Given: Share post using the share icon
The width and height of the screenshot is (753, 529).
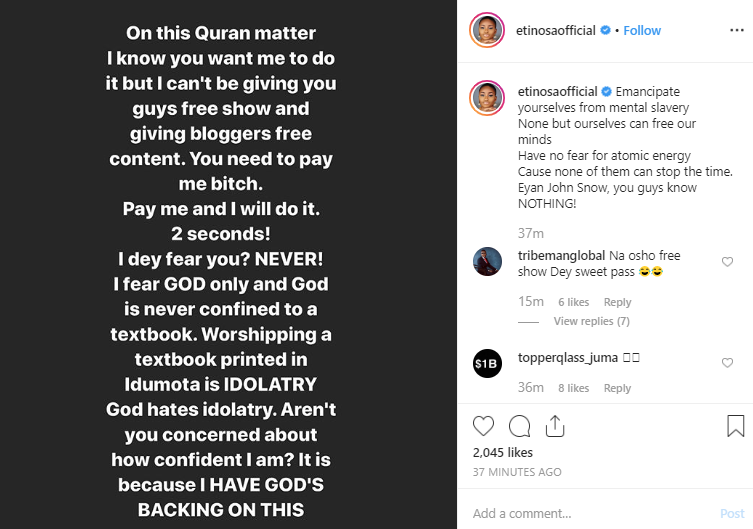Looking at the screenshot, I should pos(554,427).
